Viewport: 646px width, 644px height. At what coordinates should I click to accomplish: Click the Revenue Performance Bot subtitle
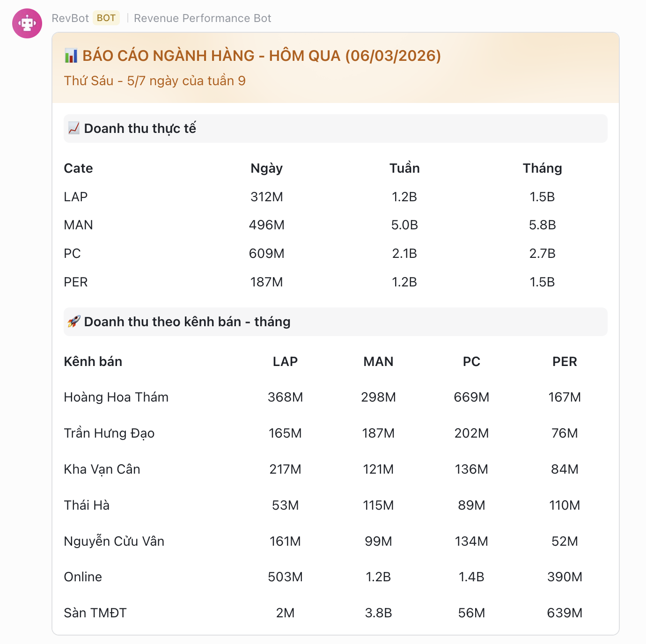(202, 18)
